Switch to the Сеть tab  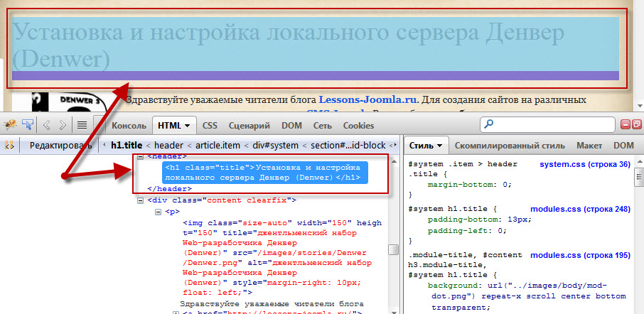(x=324, y=126)
